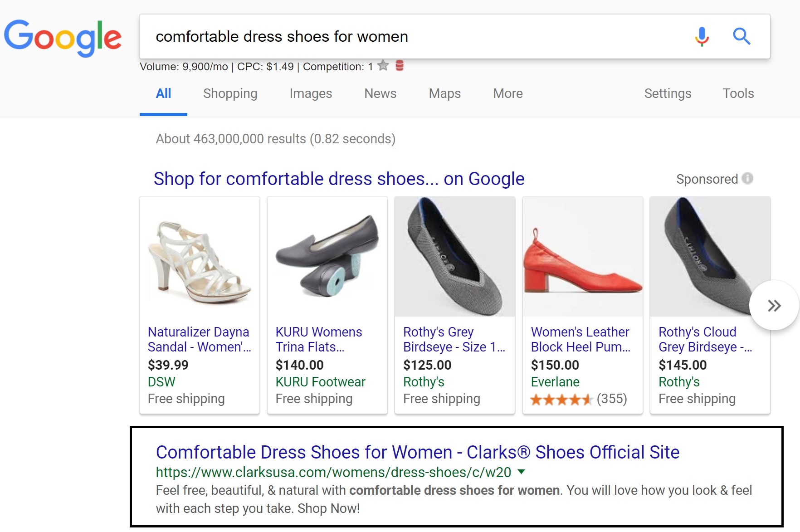
Task: Start voice search with microphone icon
Action: click(x=702, y=36)
